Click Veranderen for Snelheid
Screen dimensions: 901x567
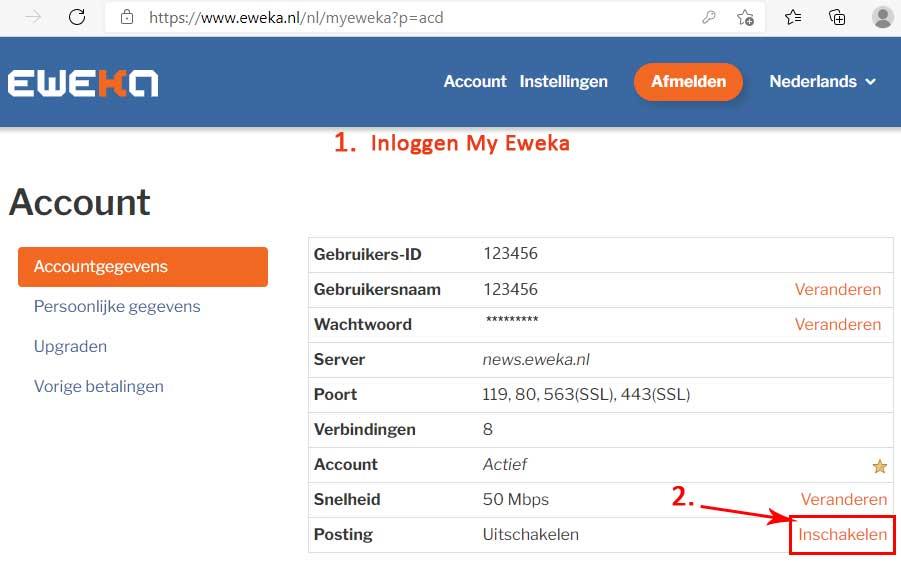click(844, 499)
